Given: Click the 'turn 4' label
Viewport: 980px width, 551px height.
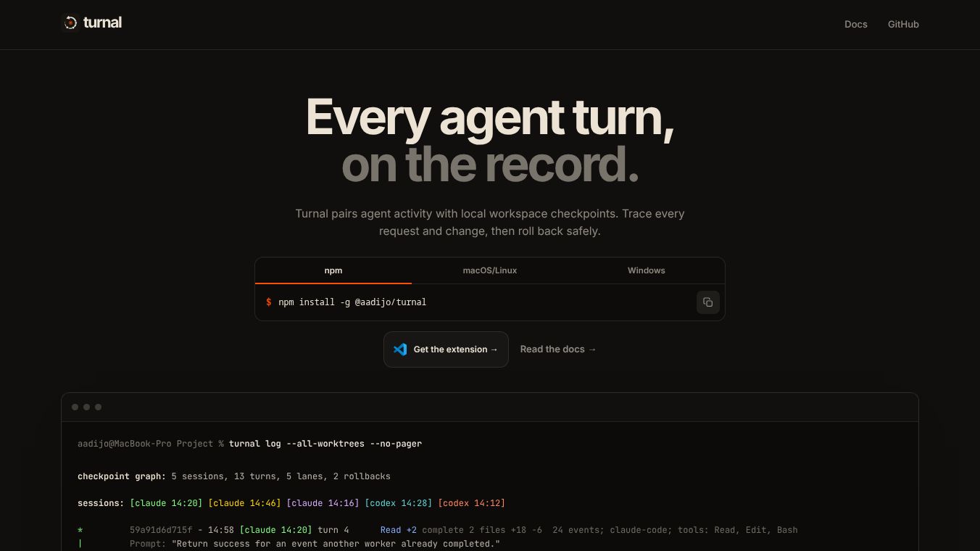Looking at the screenshot, I should (333, 530).
